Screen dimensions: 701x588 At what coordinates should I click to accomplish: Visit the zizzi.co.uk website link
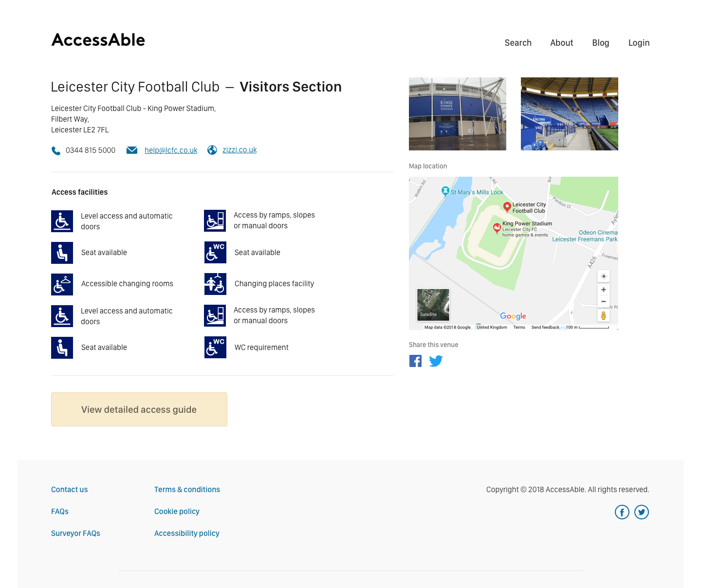click(240, 150)
